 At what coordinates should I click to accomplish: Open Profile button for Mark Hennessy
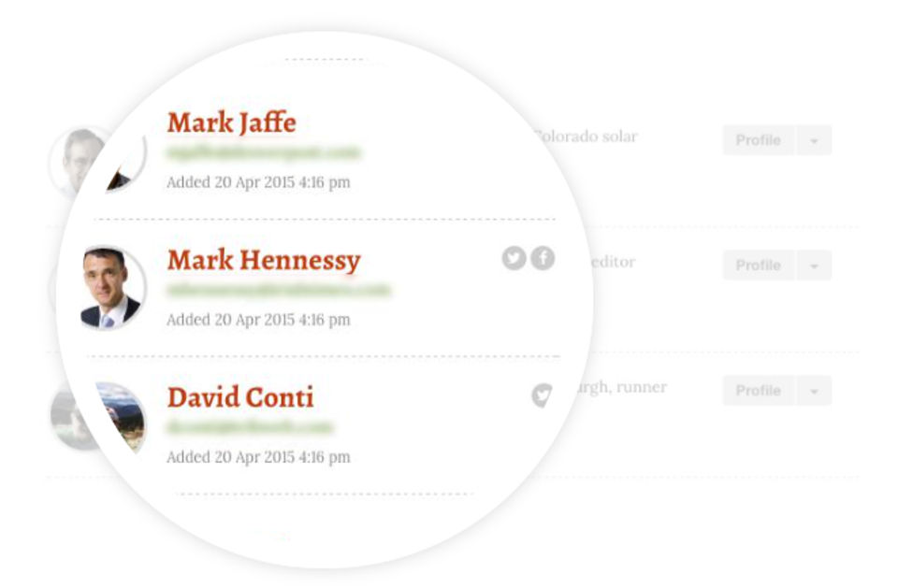click(758, 265)
